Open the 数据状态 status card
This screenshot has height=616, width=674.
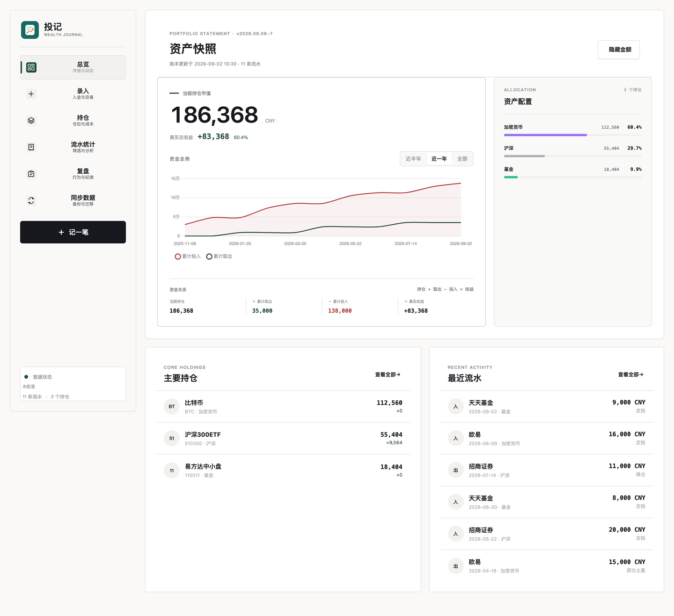tap(73, 384)
